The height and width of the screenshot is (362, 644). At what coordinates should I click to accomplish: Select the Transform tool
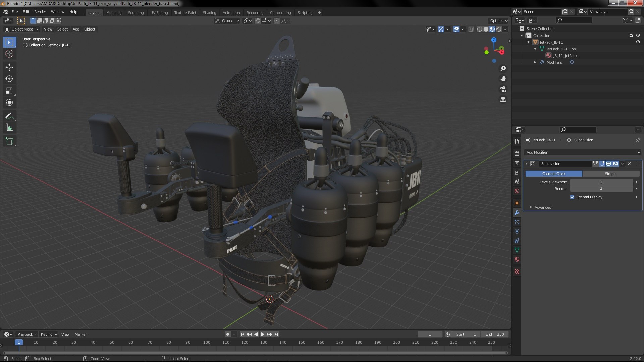pos(9,103)
